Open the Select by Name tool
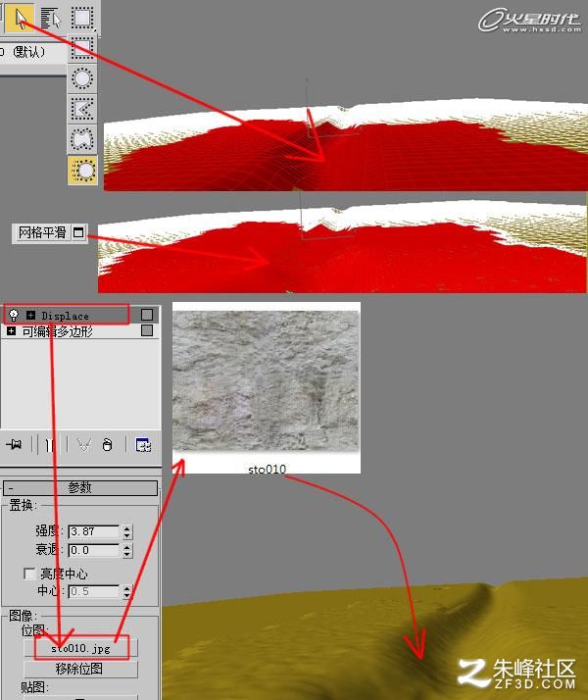The image size is (588, 700). 50,18
